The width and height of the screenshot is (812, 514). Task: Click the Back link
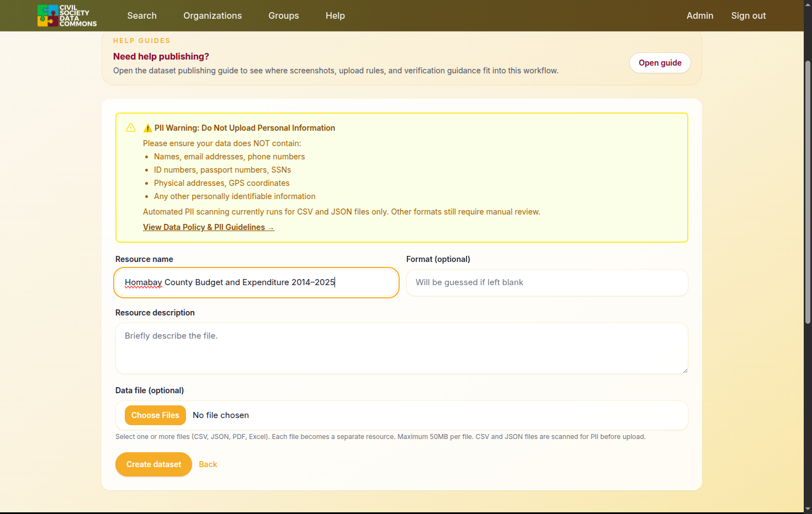208,464
